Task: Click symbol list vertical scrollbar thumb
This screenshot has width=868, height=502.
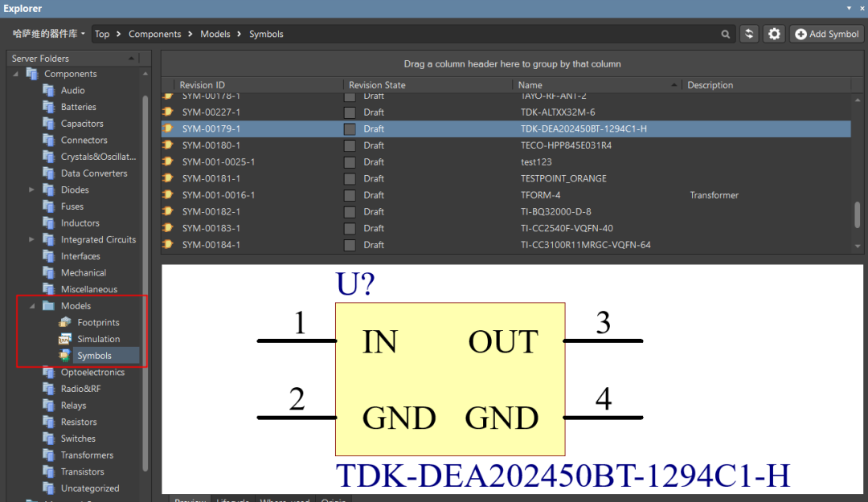Action: tap(858, 214)
